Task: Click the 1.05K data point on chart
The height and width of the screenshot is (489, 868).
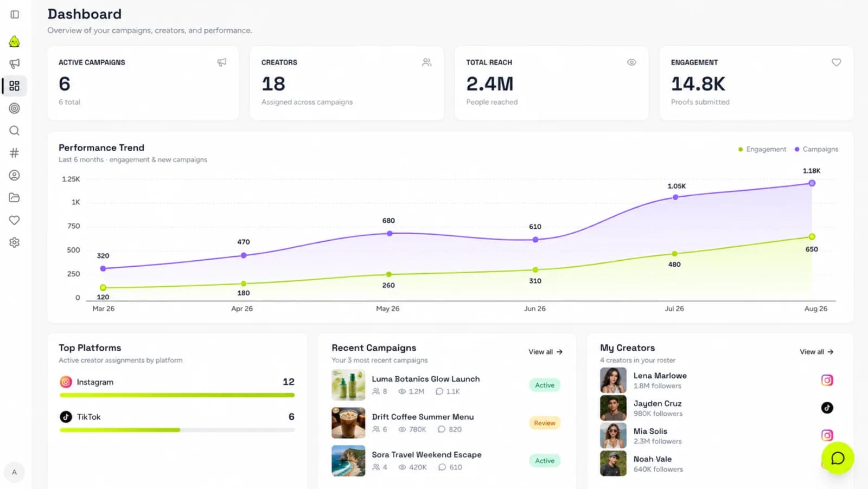Action: point(675,197)
